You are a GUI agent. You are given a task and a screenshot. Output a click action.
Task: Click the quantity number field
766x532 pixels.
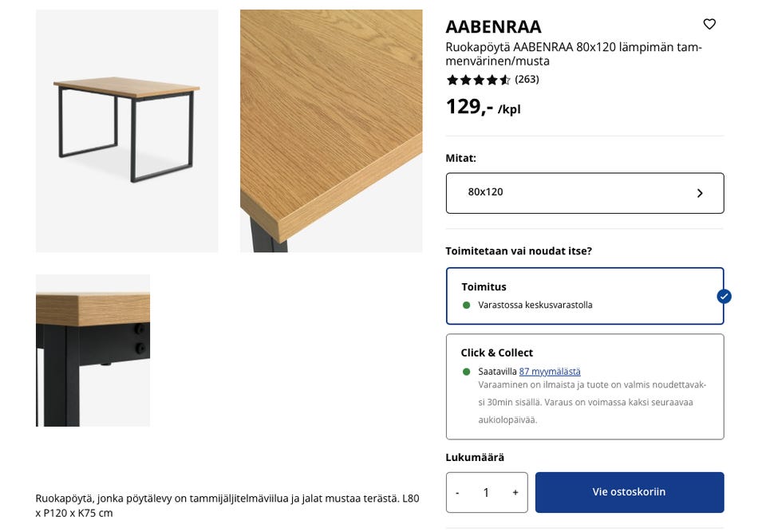point(486,493)
